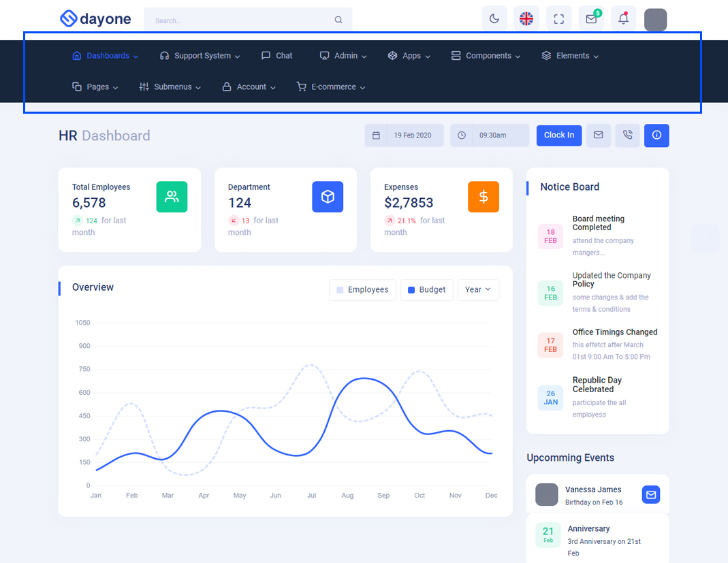The image size is (728, 563).
Task: Toggle dark mode with the moon icon
Action: 494,19
